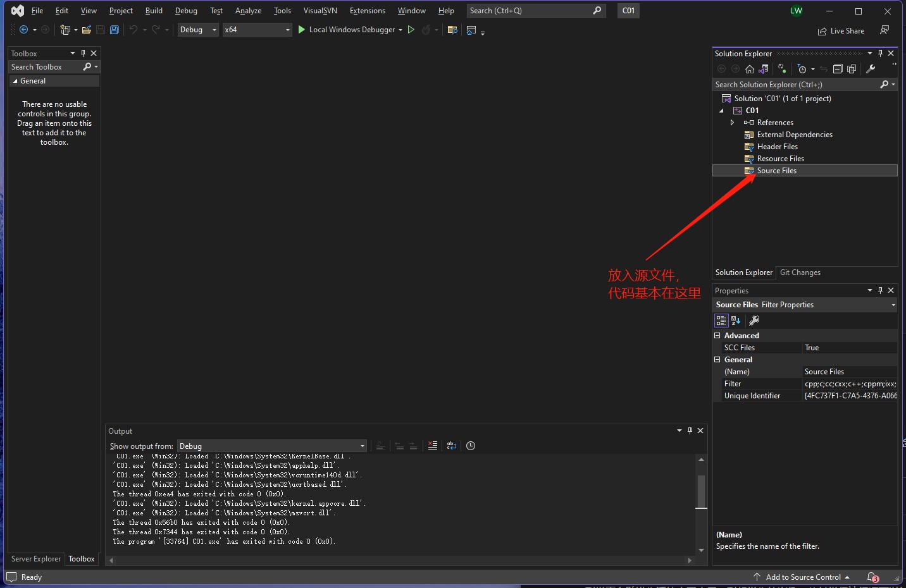Click the Open File toolbar icon
This screenshot has width=906, height=588.
click(x=87, y=30)
